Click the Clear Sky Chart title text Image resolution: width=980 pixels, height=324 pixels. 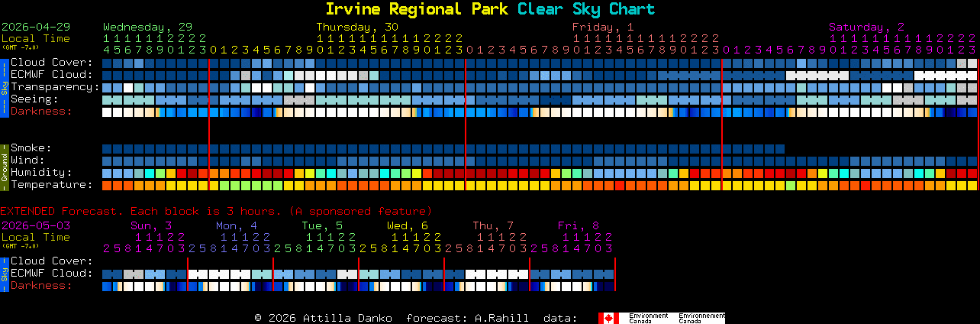586,9
